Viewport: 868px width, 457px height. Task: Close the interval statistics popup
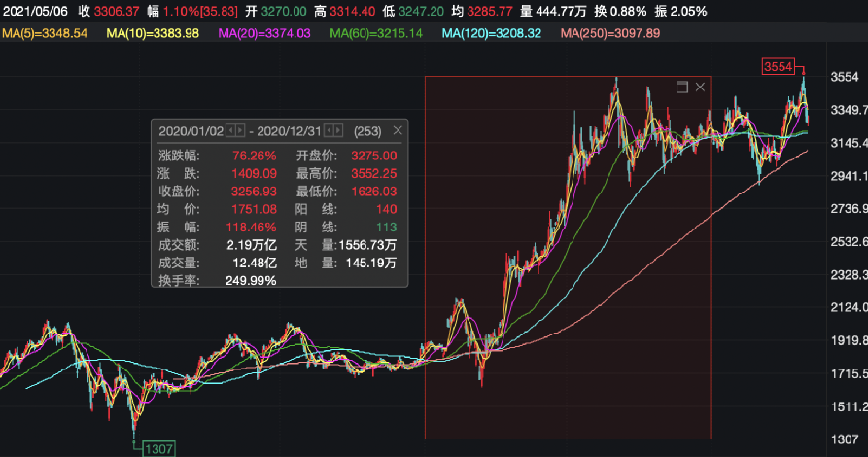(x=397, y=130)
